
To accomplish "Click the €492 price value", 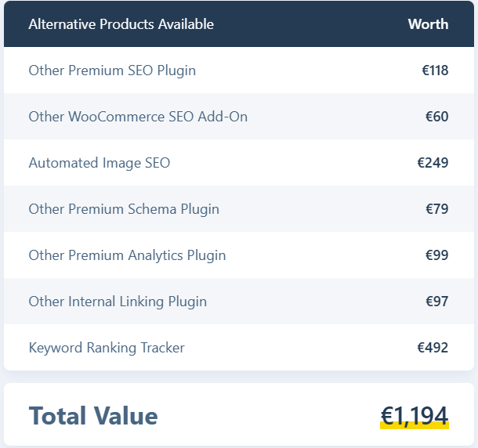I will (433, 348).
